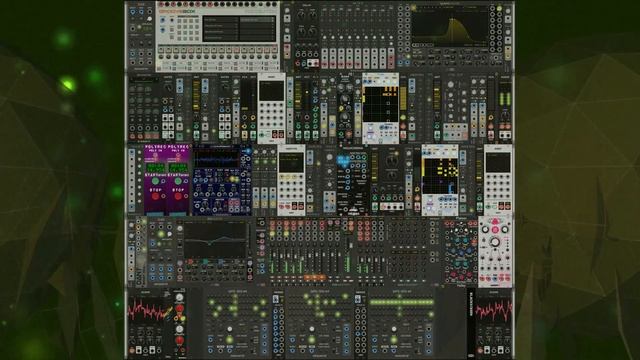Toggle the first step button on drum sequencer
640x360 pixels.
point(161,50)
